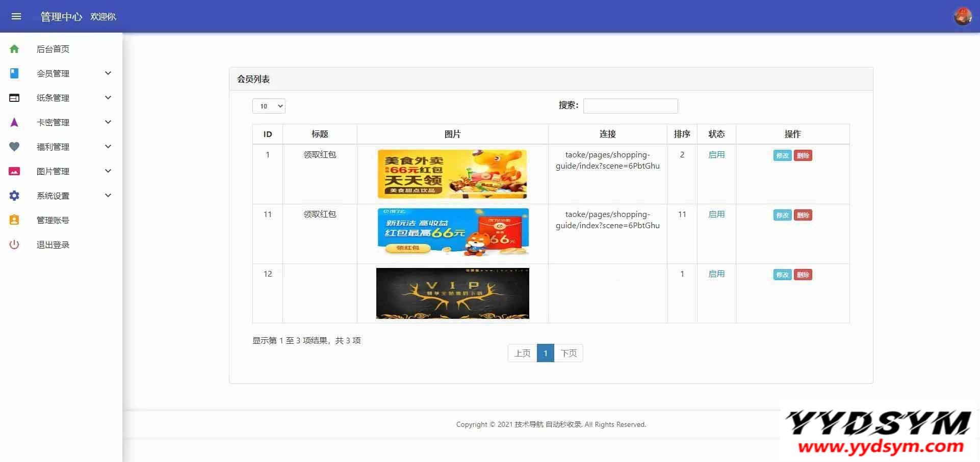
Task: Click 领取红包 title in row ID 1
Action: pyautogui.click(x=320, y=154)
